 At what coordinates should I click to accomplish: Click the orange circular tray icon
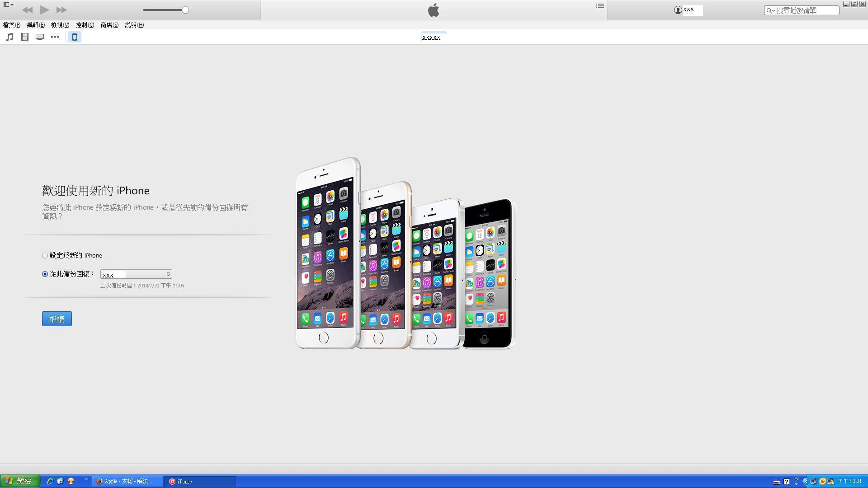pos(823,482)
